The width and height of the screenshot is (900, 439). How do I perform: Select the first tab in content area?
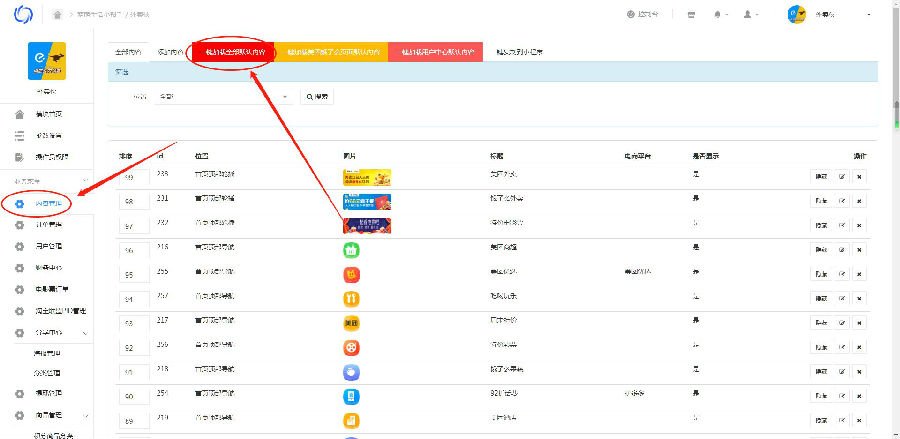128,51
